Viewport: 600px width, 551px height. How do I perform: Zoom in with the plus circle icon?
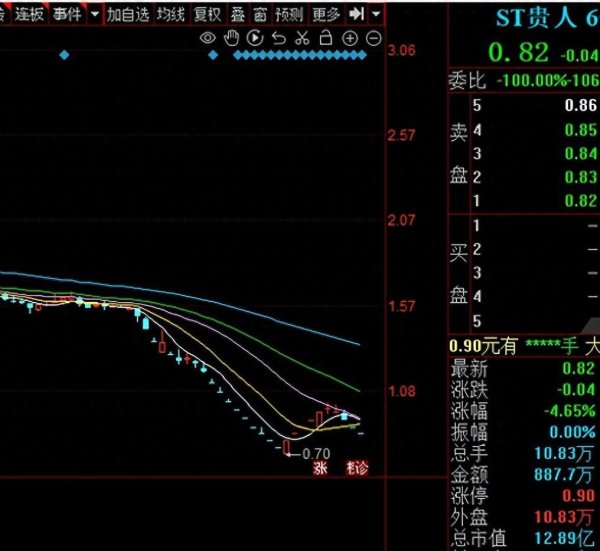tap(350, 39)
